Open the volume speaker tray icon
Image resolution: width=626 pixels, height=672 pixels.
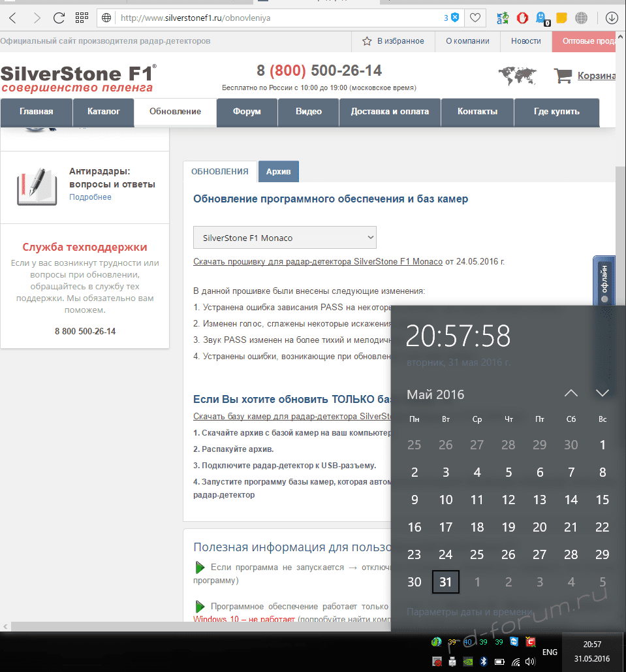531,662
